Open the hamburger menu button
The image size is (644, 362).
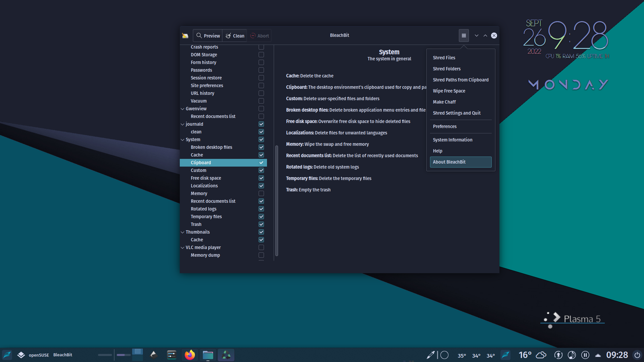tap(464, 36)
